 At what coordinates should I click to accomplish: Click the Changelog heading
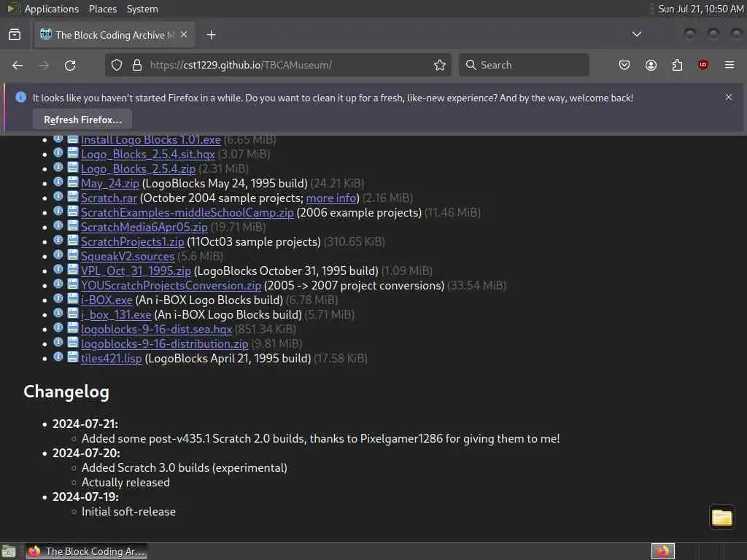coord(66,392)
